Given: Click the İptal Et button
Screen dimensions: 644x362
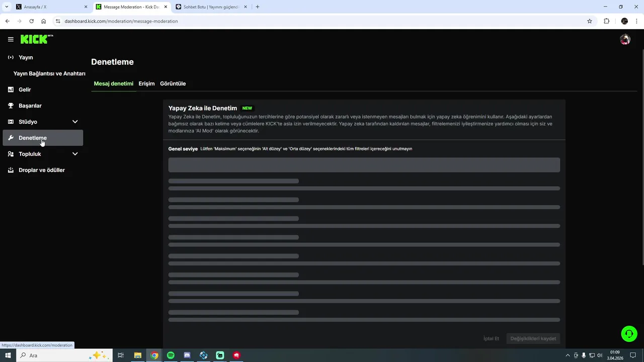Looking at the screenshot, I should coord(491,338).
